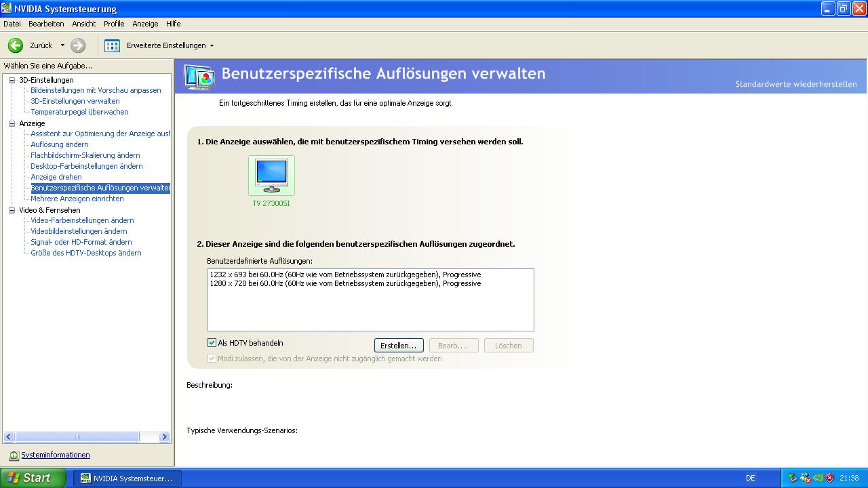This screenshot has height=488, width=868.
Task: Click the Erweiterte Einstellungen view icon
Action: pos(112,45)
